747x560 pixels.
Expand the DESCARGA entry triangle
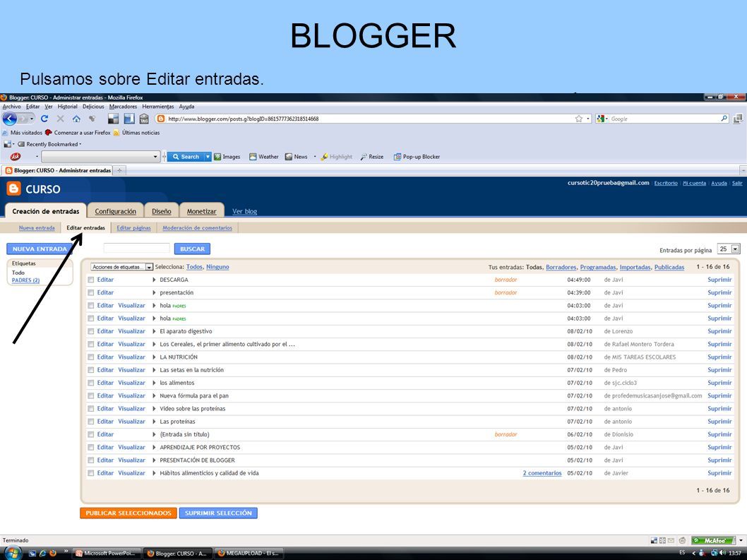pyautogui.click(x=154, y=280)
